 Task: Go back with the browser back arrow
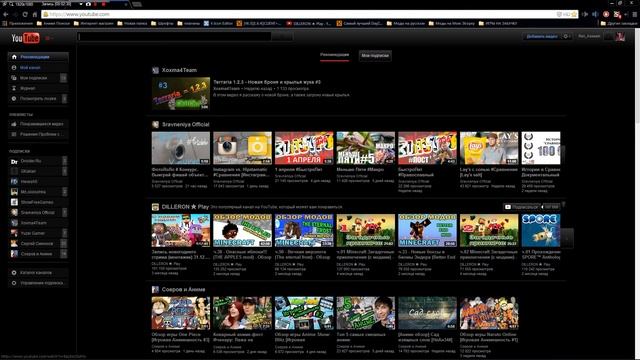click(x=6, y=14)
